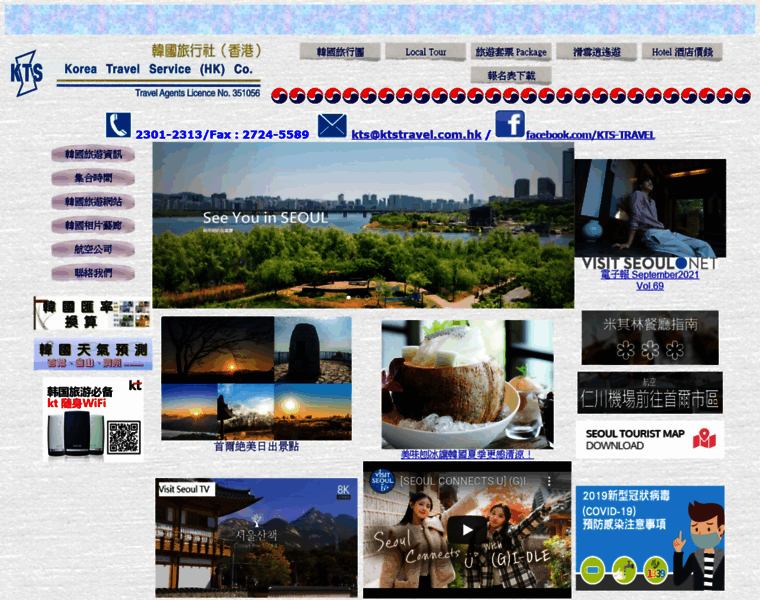Open the 韓國匯率換算 banner
The height and width of the screenshot is (600, 760).
tap(92, 314)
